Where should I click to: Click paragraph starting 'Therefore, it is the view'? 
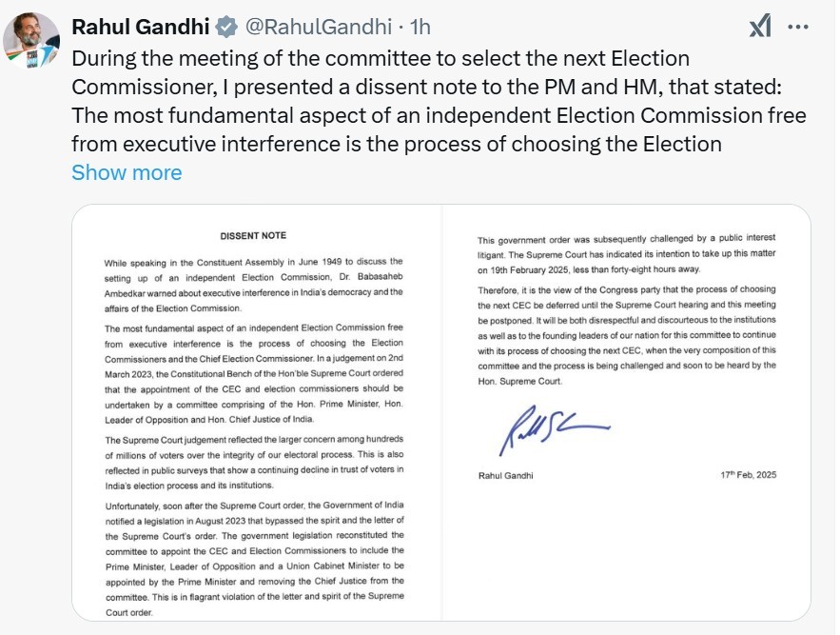[627, 335]
